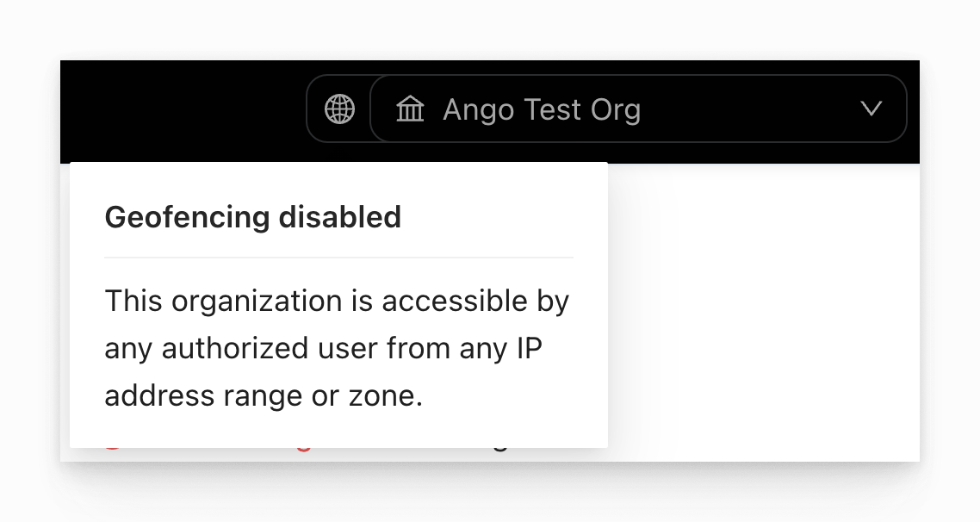Viewport: 980px width, 522px height.
Task: Click the text 'address range or zone.'
Action: coord(264,396)
